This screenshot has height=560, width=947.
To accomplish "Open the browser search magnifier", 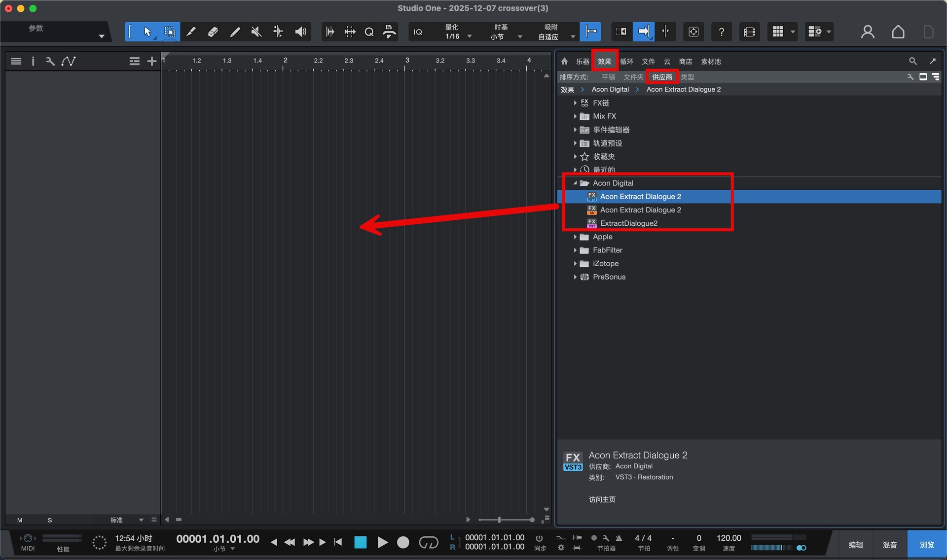I will 912,61.
